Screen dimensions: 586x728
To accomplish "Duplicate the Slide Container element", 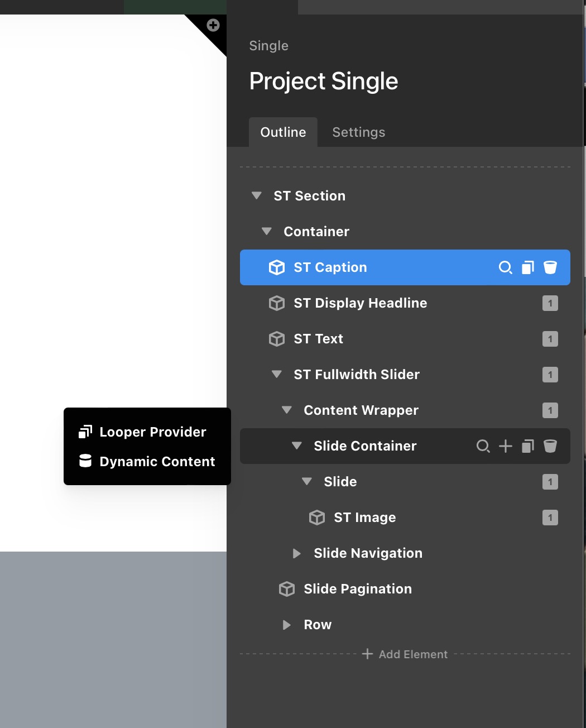I will click(x=528, y=446).
